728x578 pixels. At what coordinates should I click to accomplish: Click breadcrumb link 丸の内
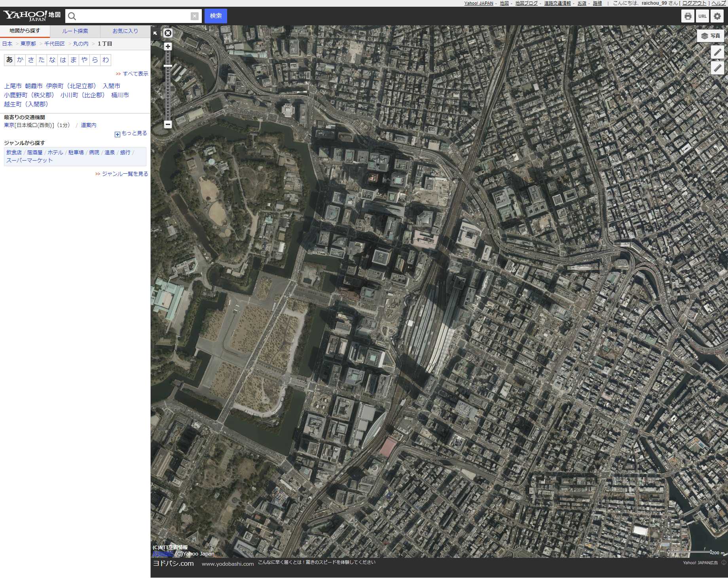point(81,44)
